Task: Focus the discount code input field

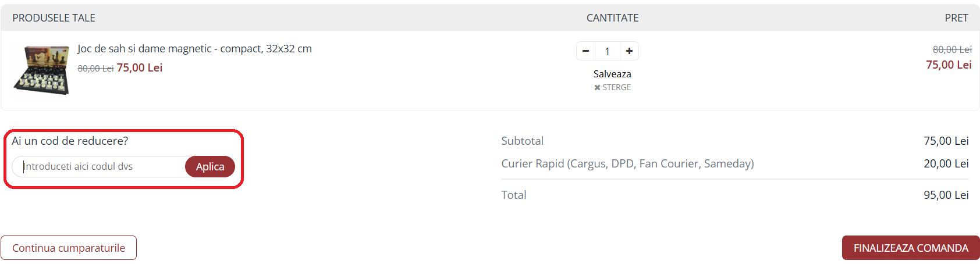Action: coord(99,166)
